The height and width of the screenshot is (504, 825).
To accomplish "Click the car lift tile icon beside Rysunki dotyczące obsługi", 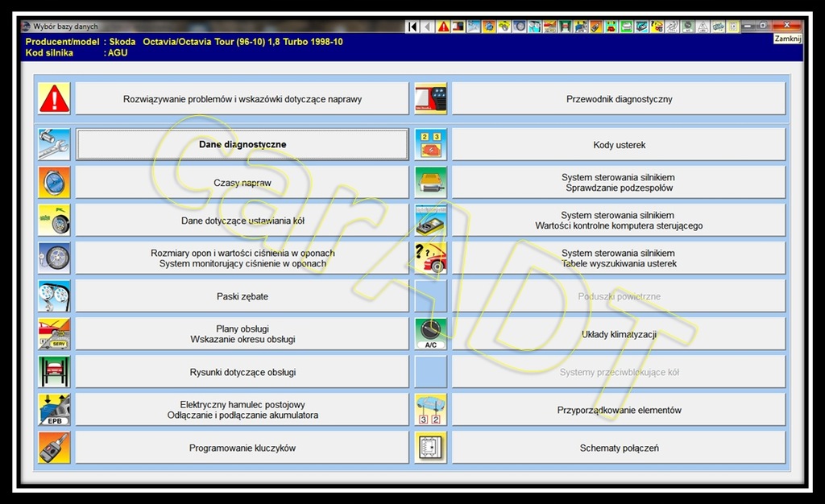I will pos(54,372).
